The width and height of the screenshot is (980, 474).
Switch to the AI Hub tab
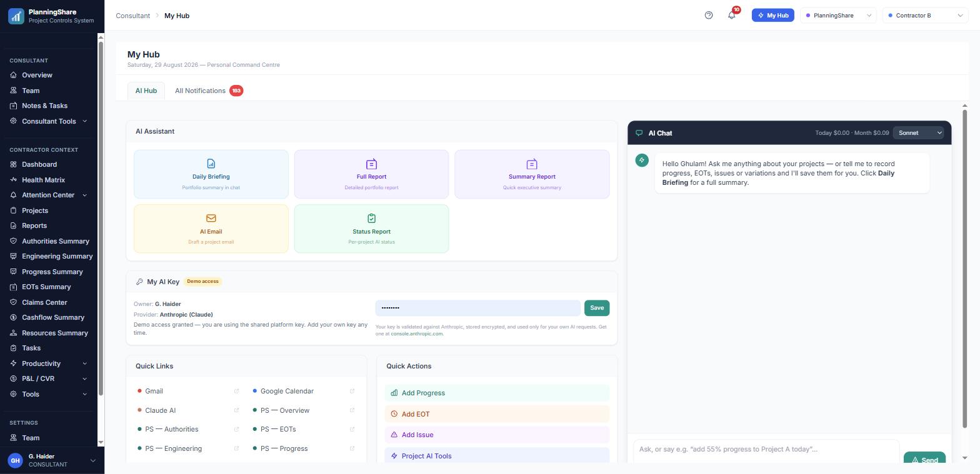[146, 91]
